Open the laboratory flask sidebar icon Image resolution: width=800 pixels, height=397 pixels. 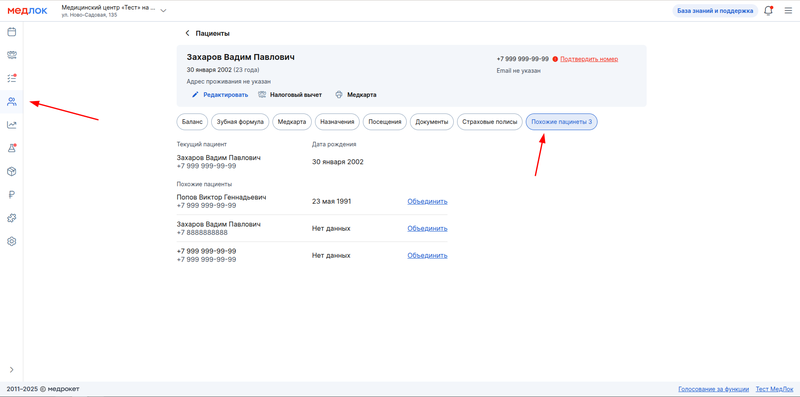click(x=11, y=148)
